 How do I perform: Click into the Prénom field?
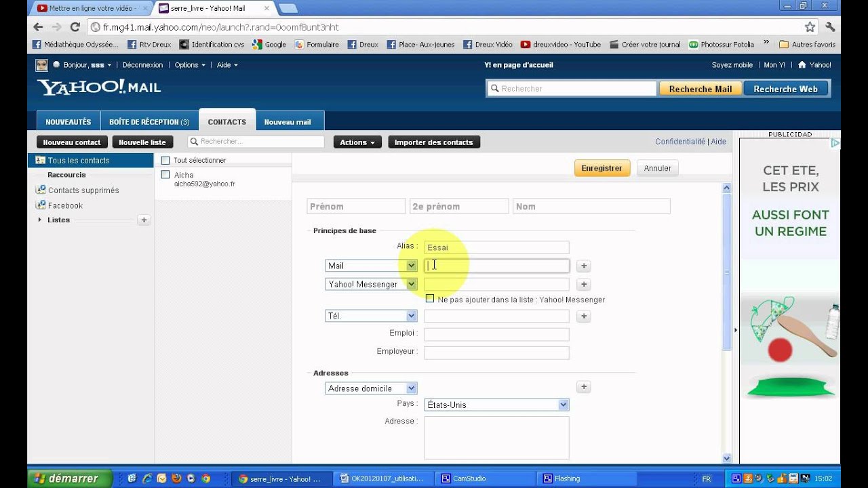click(x=357, y=206)
